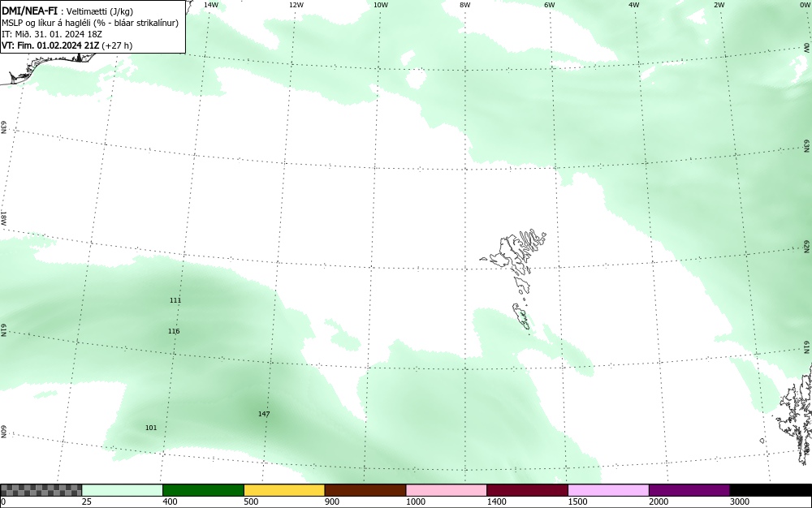Image resolution: width=812 pixels, height=508 pixels.
Task: Click the legend scale number 500
Action: click(x=251, y=502)
